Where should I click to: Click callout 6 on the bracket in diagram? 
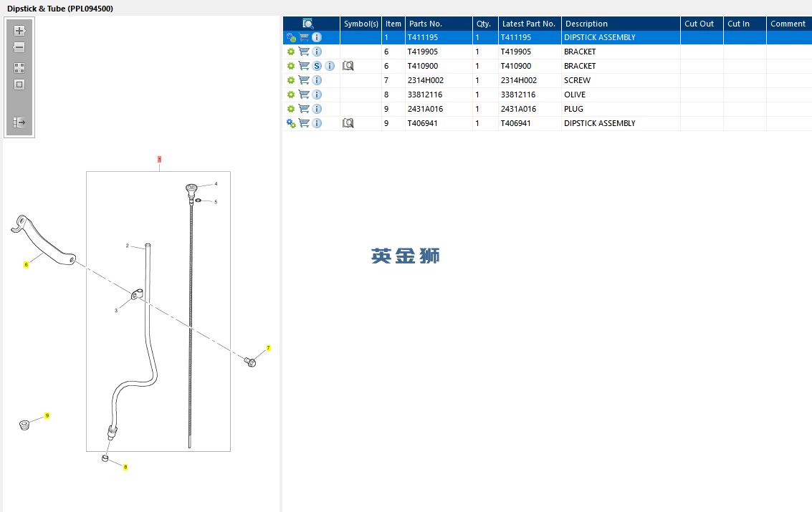point(26,265)
